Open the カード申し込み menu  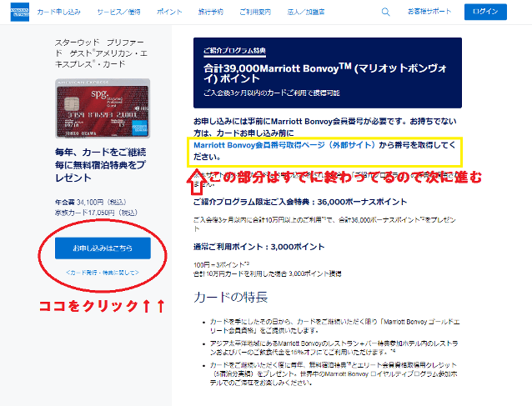(x=58, y=12)
